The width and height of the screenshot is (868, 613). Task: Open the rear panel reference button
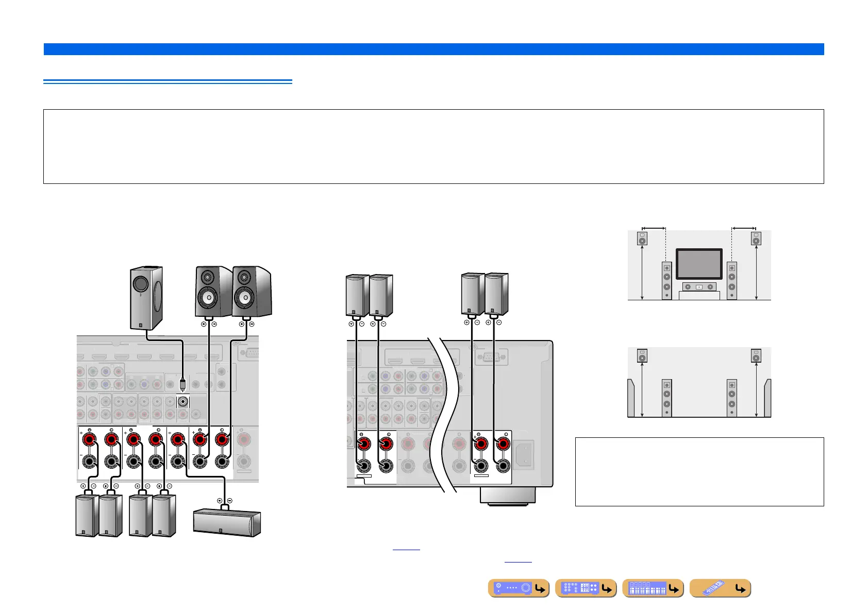586,588
